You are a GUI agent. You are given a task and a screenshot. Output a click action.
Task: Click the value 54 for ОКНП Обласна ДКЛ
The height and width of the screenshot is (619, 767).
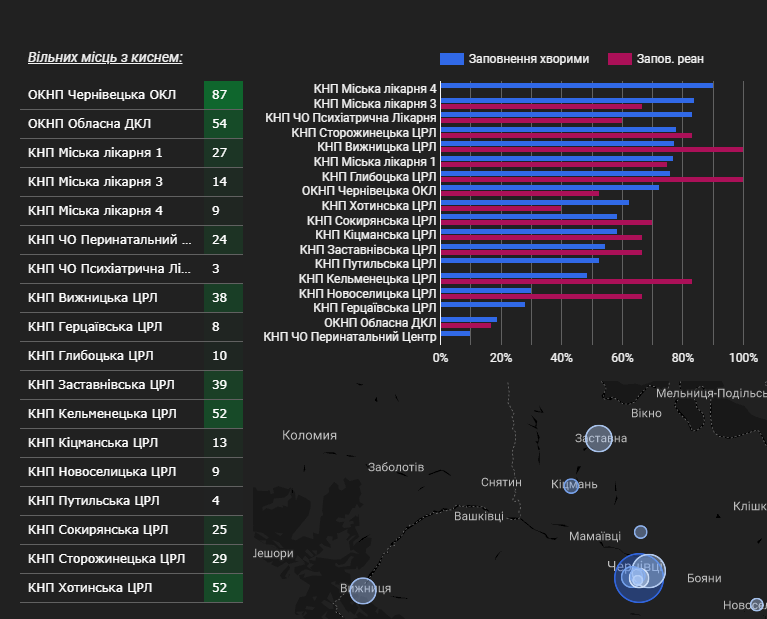pos(220,125)
